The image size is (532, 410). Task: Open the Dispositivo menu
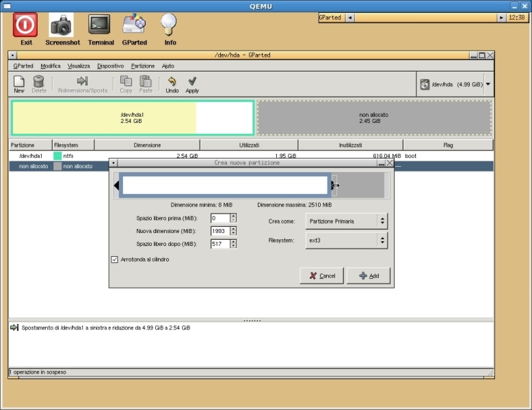coord(110,66)
